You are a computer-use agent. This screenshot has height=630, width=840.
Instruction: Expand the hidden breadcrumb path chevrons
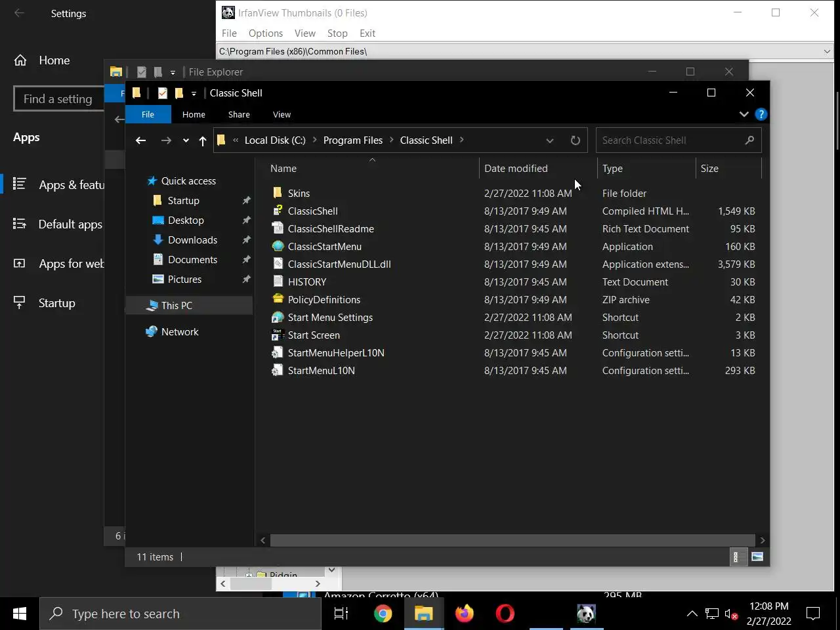(236, 140)
